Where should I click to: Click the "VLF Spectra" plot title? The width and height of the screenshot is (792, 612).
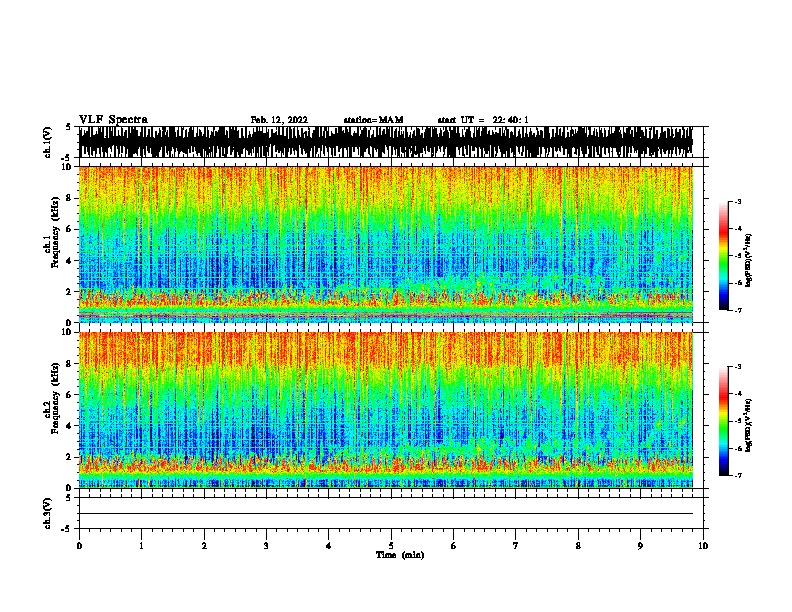coord(113,120)
